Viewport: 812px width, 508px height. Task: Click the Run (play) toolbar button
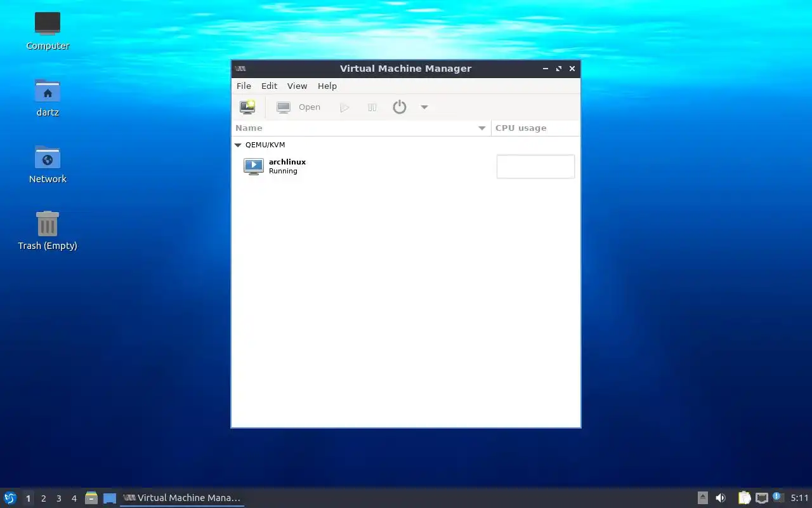344,107
